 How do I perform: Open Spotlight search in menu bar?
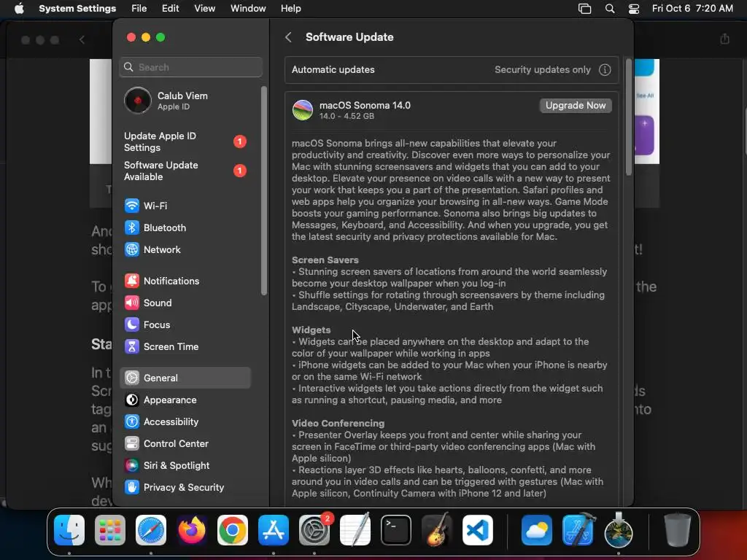[610, 9]
